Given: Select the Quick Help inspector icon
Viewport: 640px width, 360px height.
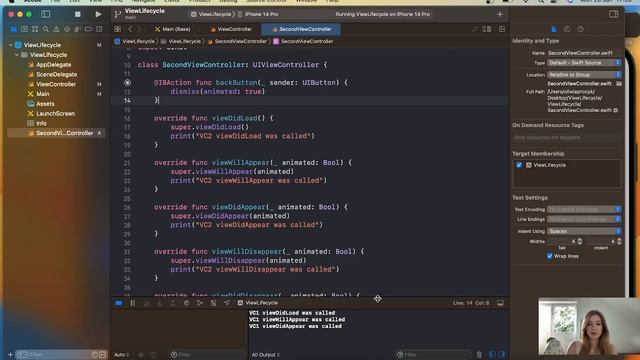Looking at the screenshot, I should 580,29.
